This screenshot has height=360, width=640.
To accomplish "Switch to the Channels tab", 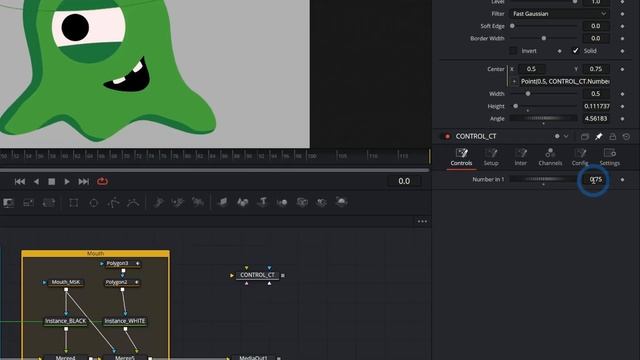I will [550, 157].
